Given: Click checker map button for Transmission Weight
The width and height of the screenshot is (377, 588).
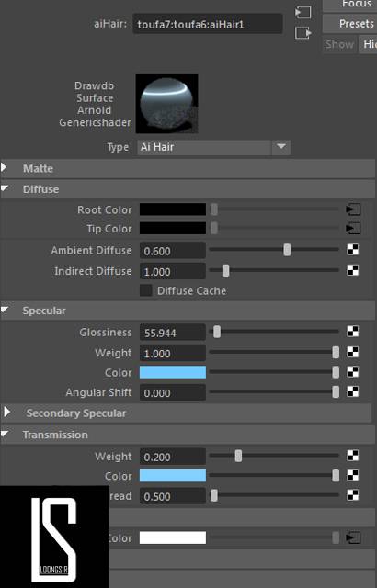Looking at the screenshot, I should pos(352,456).
